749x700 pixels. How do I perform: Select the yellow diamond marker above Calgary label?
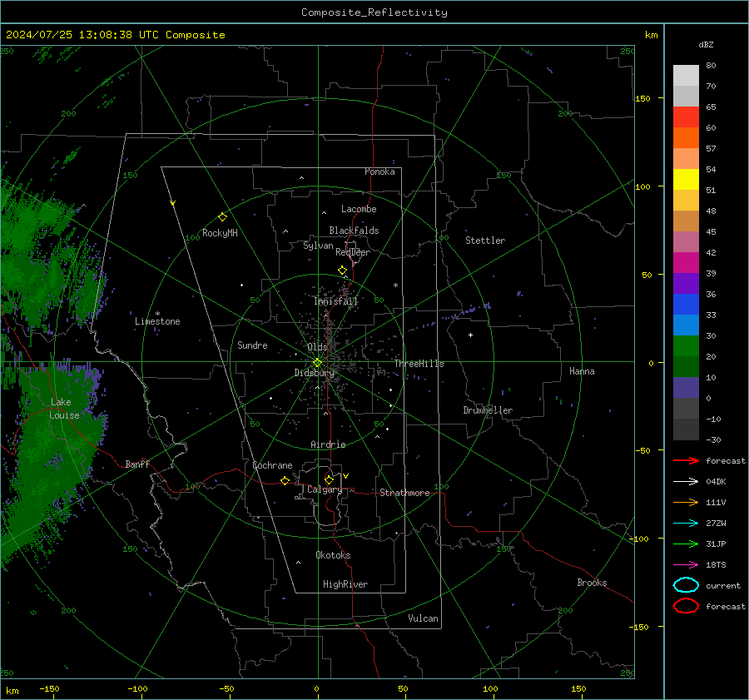(x=329, y=479)
